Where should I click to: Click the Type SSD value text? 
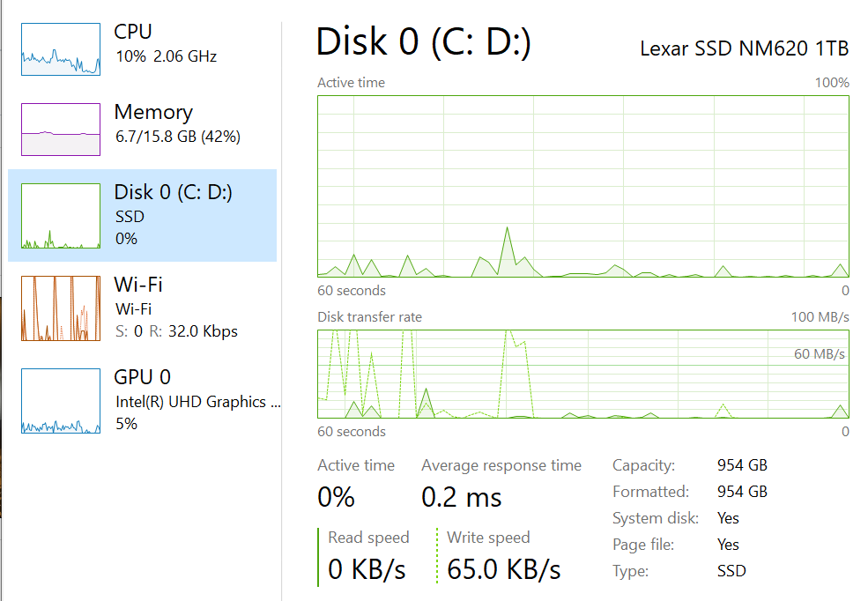point(731,571)
